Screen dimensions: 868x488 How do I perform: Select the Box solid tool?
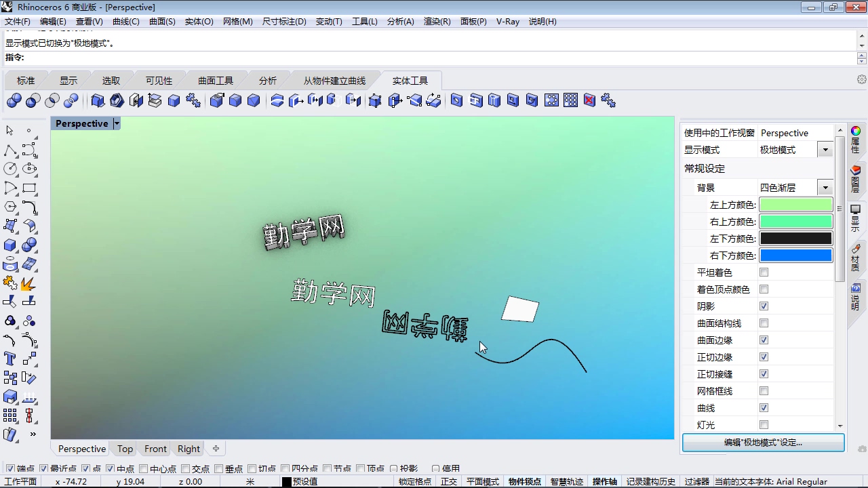tap(10, 245)
